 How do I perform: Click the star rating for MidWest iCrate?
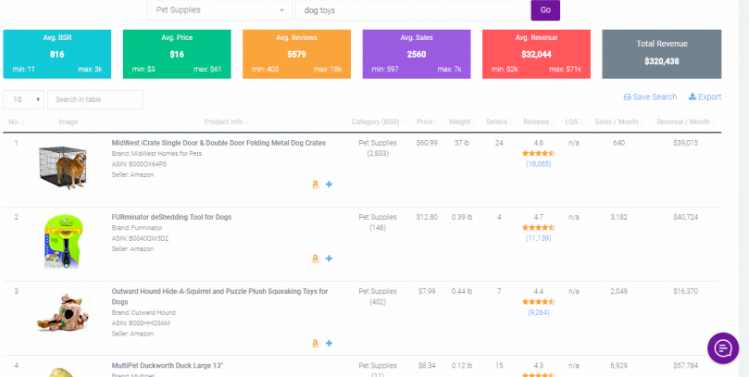(538, 153)
